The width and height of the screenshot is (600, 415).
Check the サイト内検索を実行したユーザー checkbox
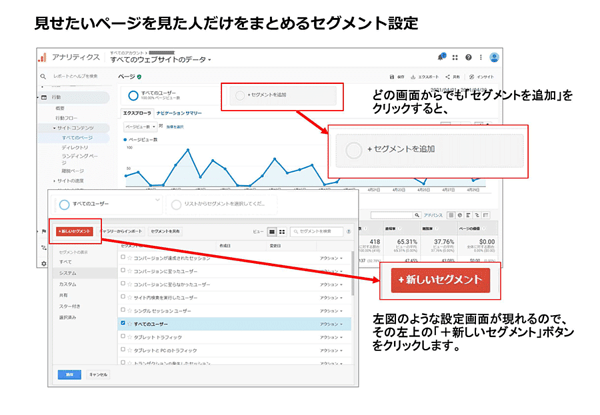123,297
